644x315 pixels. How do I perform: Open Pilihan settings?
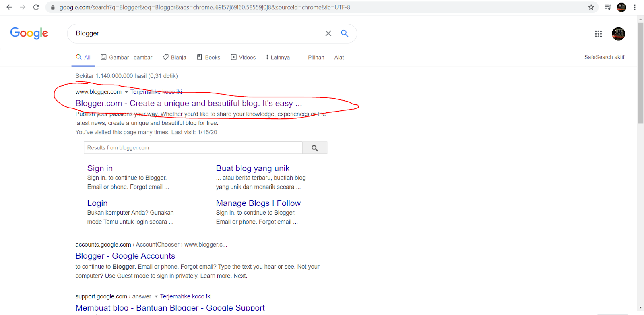(316, 57)
